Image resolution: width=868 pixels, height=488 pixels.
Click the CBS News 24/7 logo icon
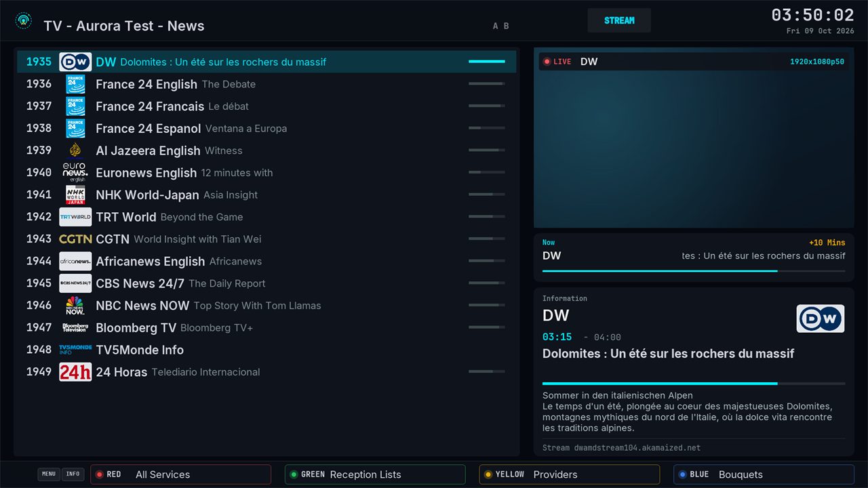point(75,283)
